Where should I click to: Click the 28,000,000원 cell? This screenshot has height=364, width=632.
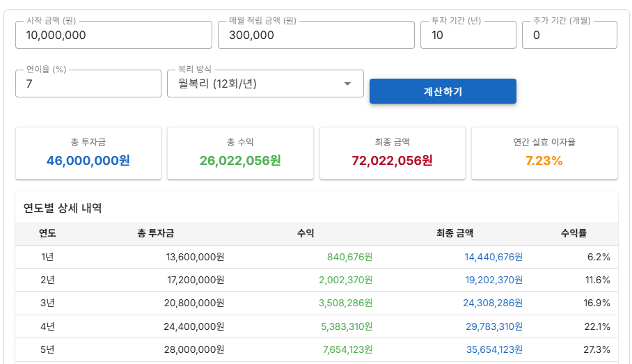pyautogui.click(x=194, y=349)
